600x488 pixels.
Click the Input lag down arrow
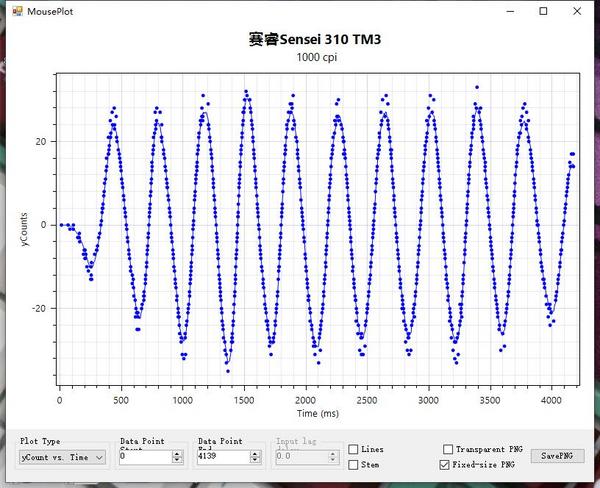click(x=333, y=459)
